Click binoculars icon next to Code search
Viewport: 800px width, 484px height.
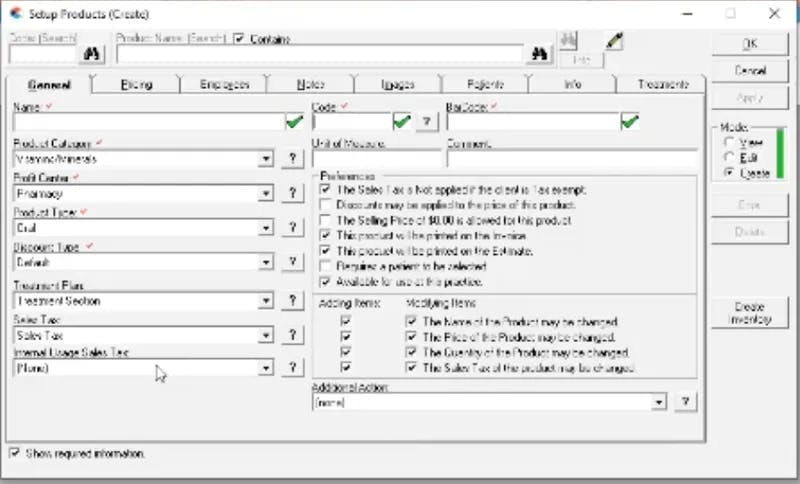(92, 54)
